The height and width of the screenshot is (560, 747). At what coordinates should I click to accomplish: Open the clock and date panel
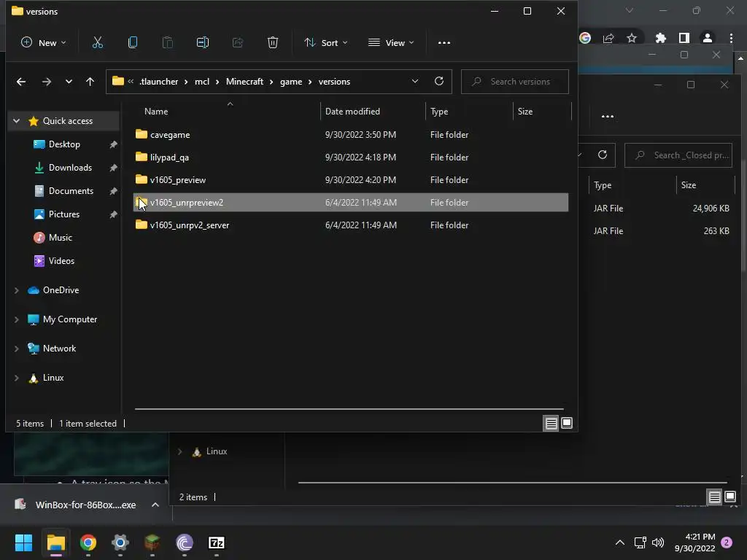(694, 542)
